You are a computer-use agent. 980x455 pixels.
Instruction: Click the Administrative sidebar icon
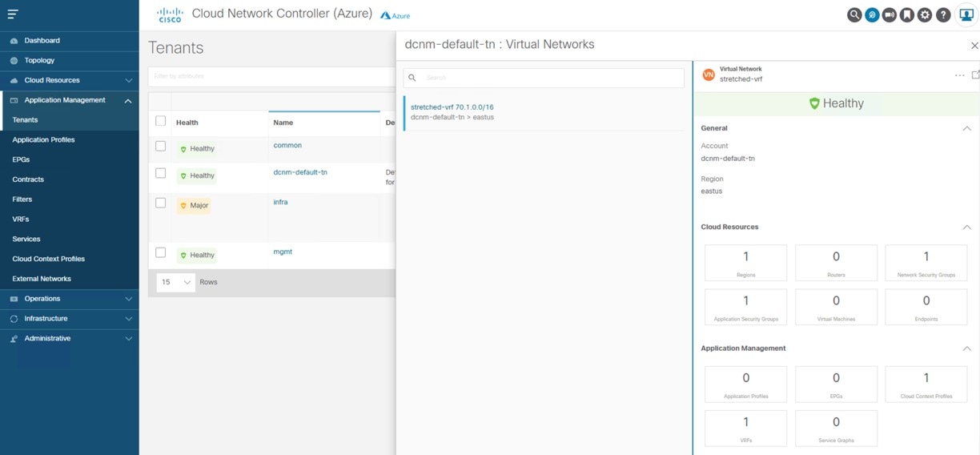tap(14, 339)
